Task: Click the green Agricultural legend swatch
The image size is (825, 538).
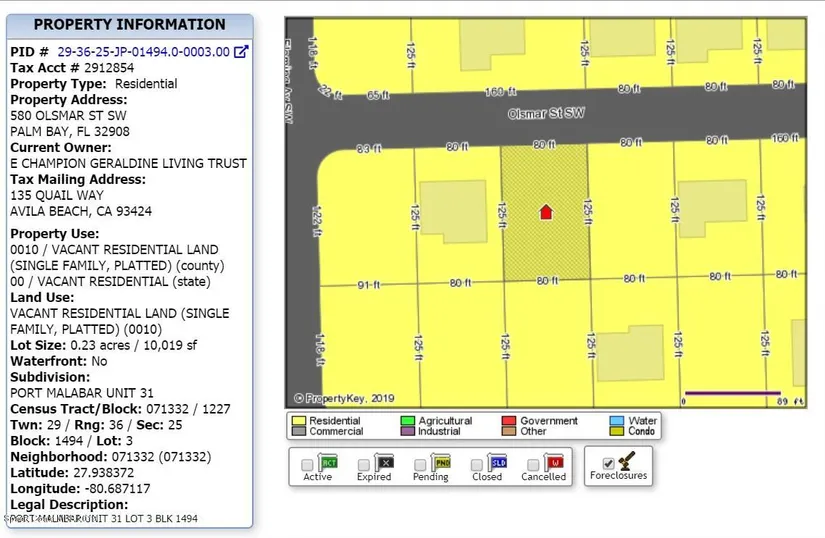Action: point(407,421)
